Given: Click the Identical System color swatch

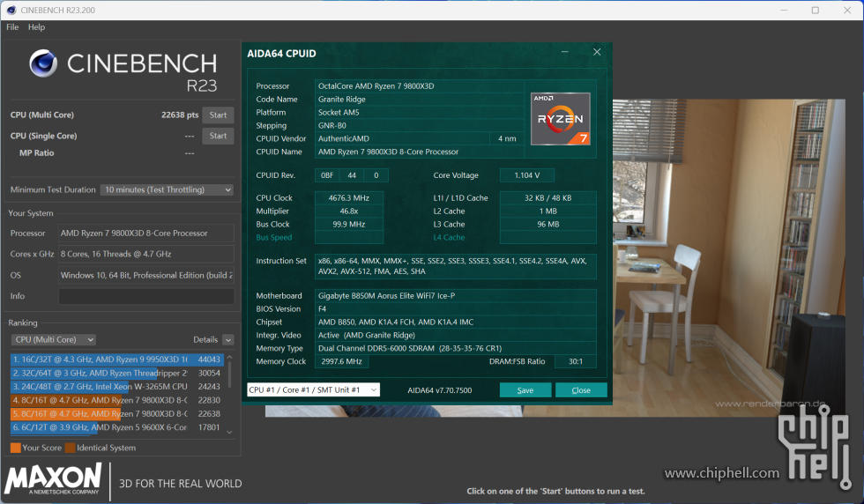Looking at the screenshot, I should 70,448.
